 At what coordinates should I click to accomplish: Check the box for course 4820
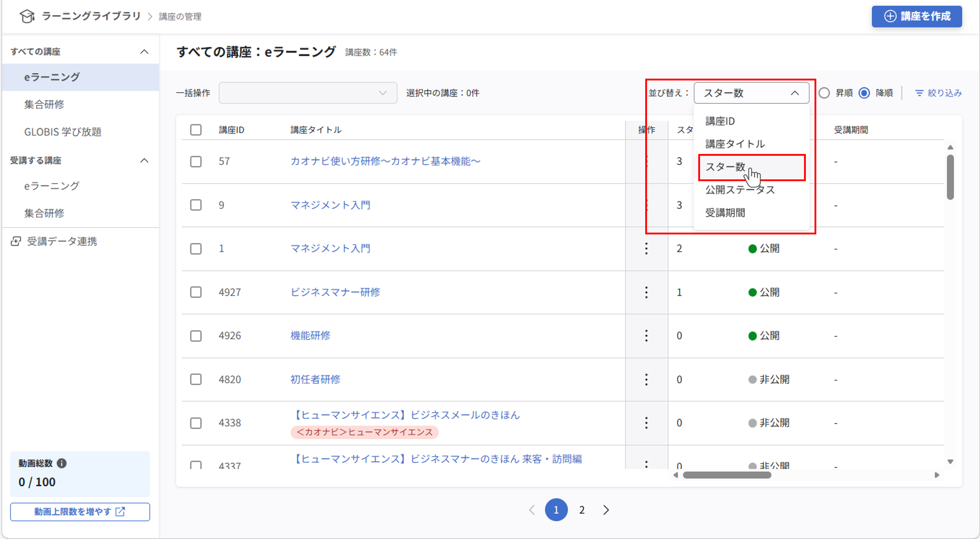196,379
